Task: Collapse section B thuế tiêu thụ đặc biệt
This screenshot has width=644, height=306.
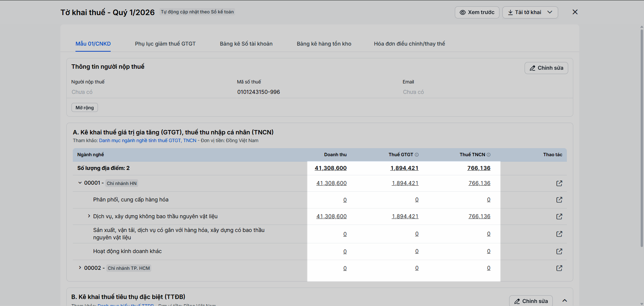Action: [565, 301]
